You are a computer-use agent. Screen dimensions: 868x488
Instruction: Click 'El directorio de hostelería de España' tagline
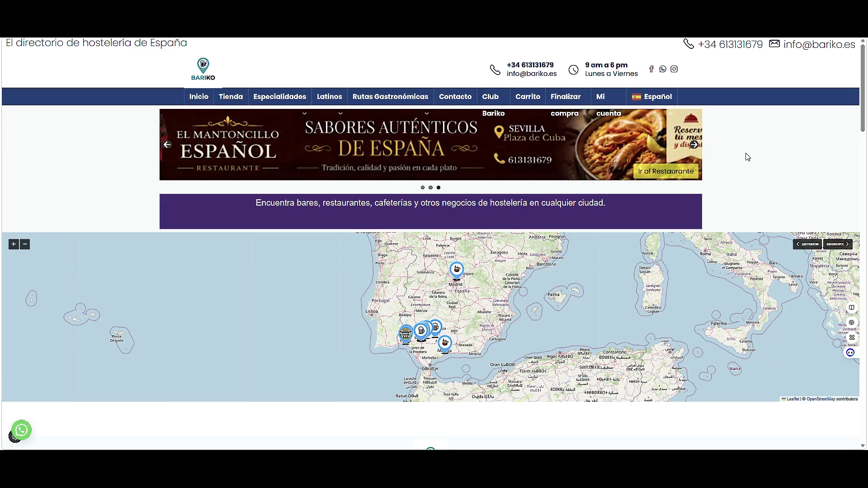[96, 43]
